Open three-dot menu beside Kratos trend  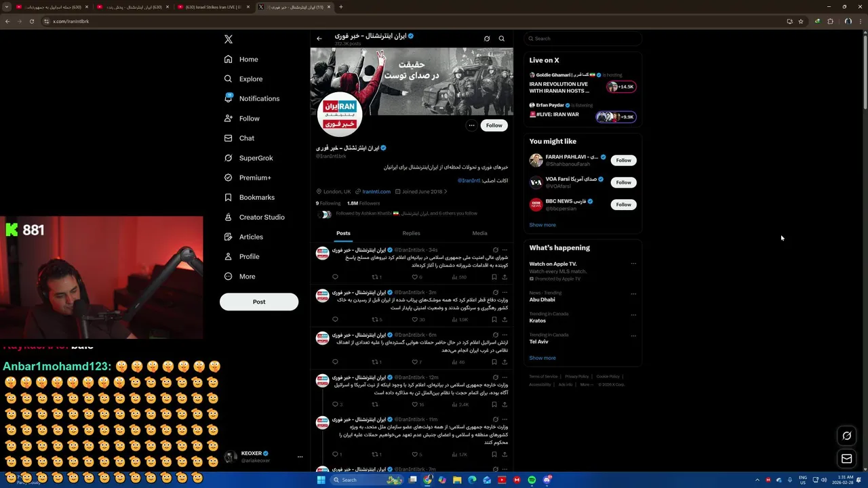[633, 315]
